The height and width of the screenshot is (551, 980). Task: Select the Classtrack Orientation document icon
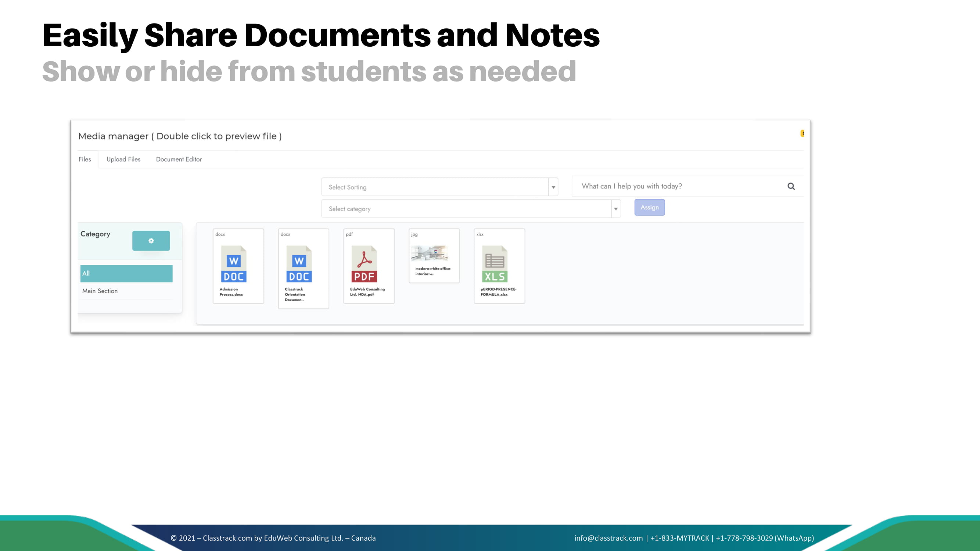tap(299, 264)
